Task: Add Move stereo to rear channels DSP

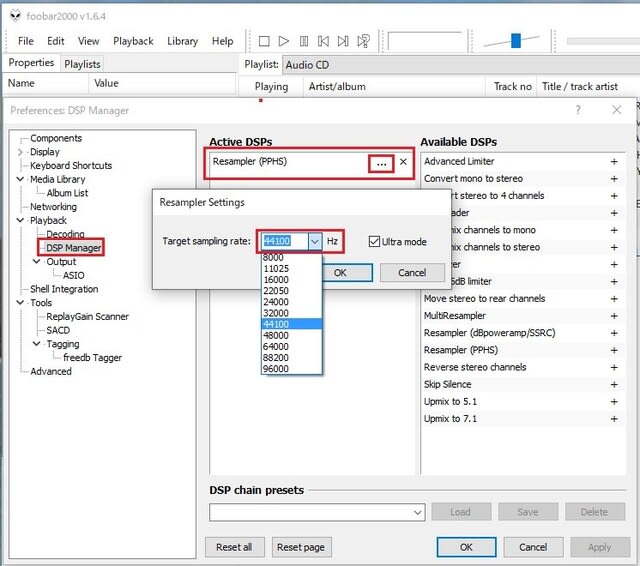Action: (x=614, y=299)
